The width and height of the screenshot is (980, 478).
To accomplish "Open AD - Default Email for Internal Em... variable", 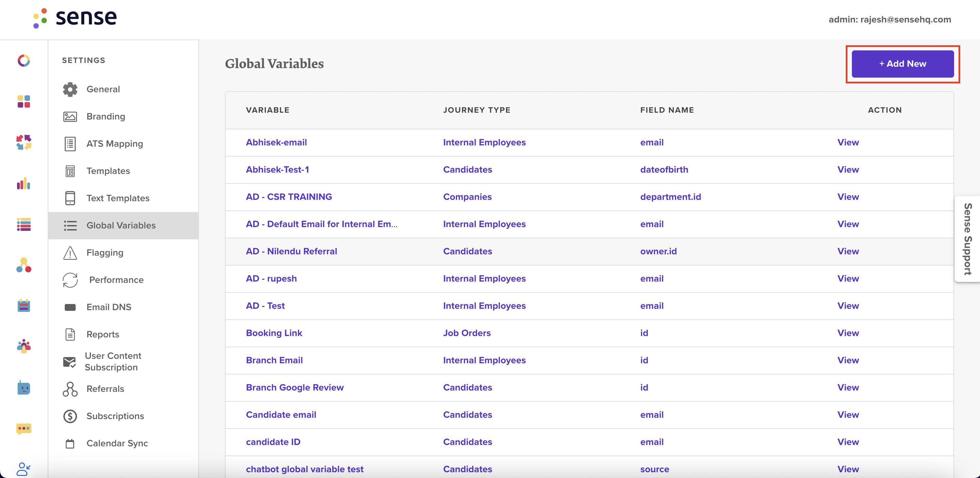I will coord(321,224).
